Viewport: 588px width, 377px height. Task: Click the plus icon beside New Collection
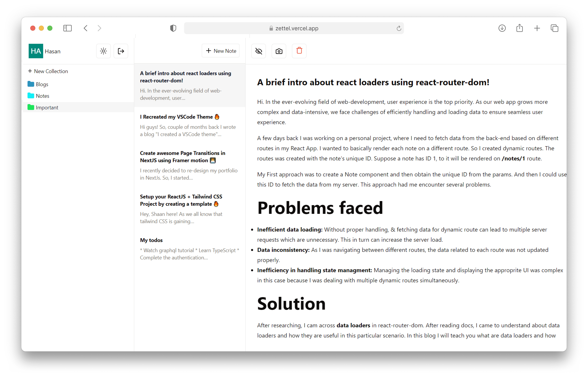click(x=30, y=71)
